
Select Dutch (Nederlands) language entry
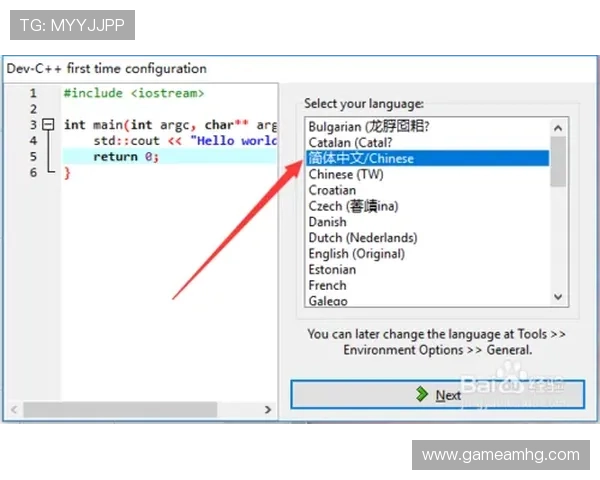click(363, 238)
